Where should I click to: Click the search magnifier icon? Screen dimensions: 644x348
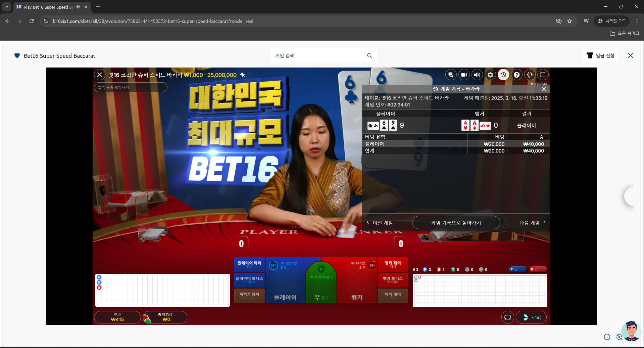tap(369, 55)
